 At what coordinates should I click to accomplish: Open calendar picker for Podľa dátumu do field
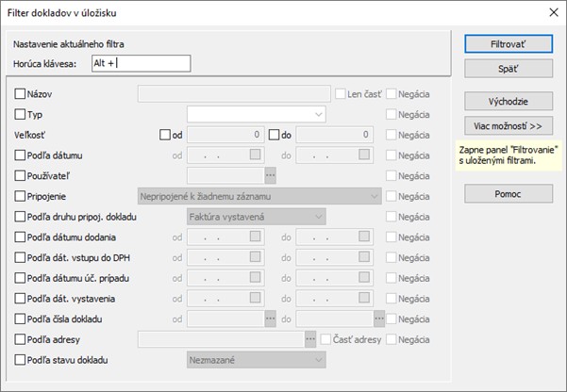pyautogui.click(x=364, y=155)
